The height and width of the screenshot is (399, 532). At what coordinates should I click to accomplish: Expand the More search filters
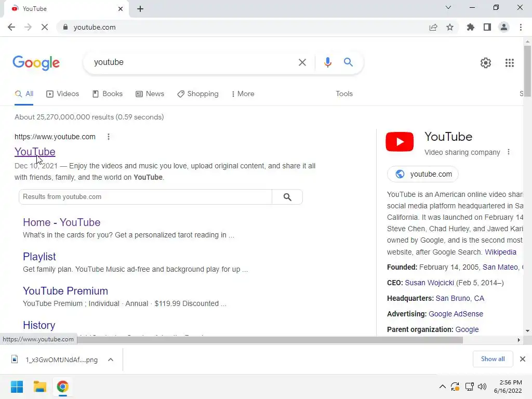coord(243,94)
